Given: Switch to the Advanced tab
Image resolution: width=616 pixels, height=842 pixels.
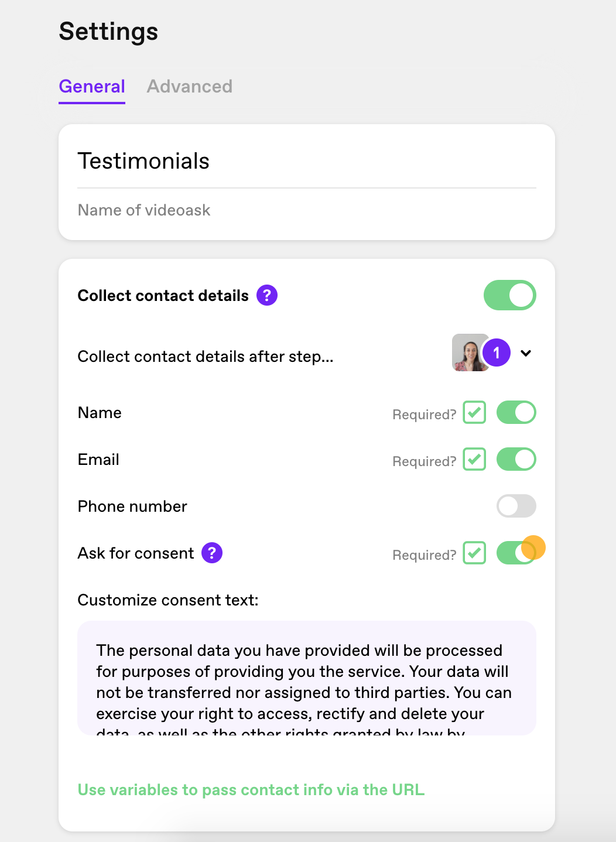Looking at the screenshot, I should coord(190,87).
